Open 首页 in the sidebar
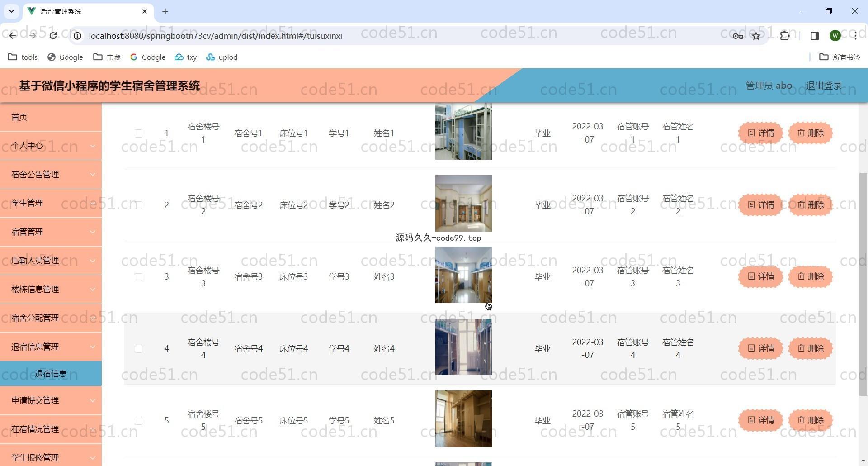This screenshot has width=868, height=466. click(x=51, y=117)
